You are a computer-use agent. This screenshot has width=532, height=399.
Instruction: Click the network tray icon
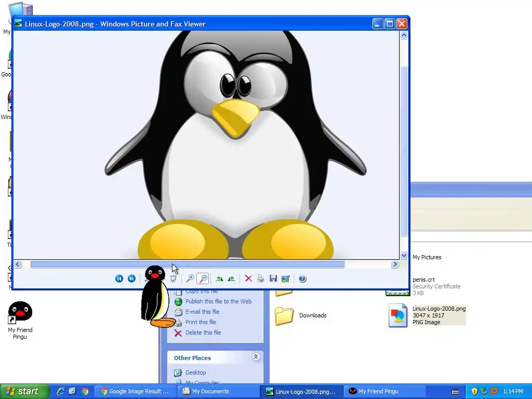(484, 391)
